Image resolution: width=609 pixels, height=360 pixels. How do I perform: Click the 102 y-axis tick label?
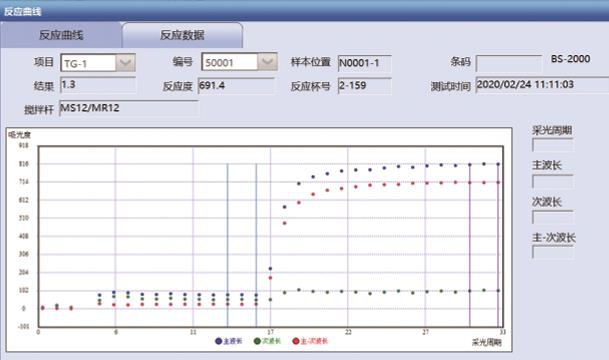(x=24, y=290)
